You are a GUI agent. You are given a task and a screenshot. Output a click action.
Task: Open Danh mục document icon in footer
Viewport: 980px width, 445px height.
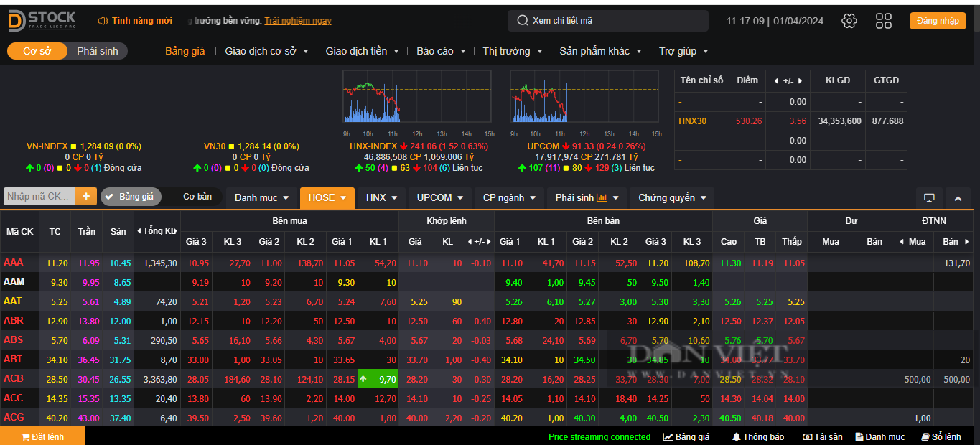[859, 436]
